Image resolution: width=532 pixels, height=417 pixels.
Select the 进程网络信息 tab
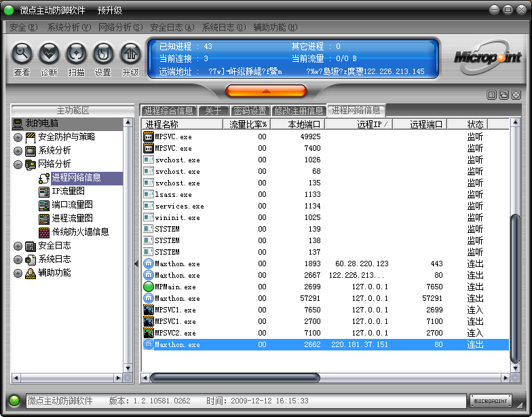356,110
